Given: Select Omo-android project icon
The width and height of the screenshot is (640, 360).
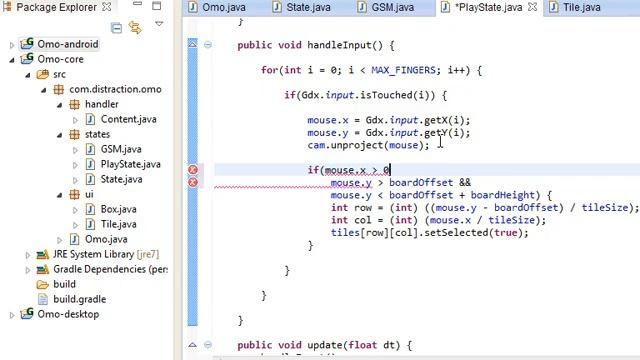Looking at the screenshot, I should pos(27,43).
